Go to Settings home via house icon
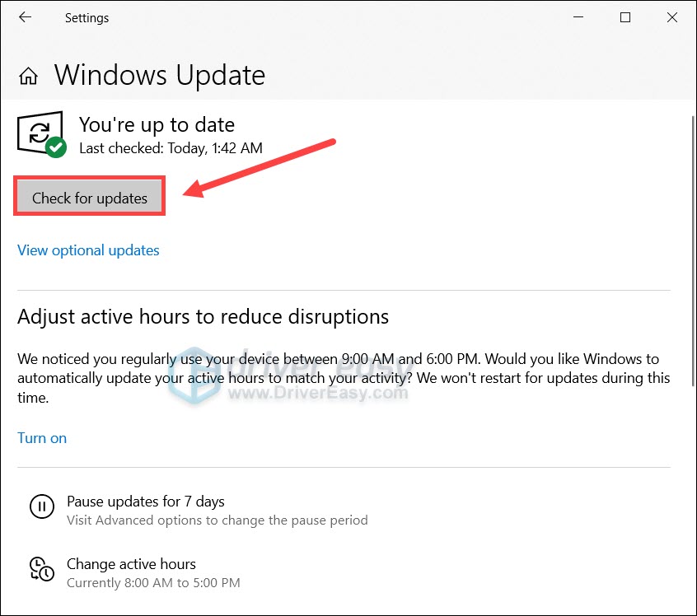The width and height of the screenshot is (697, 616). click(x=29, y=77)
